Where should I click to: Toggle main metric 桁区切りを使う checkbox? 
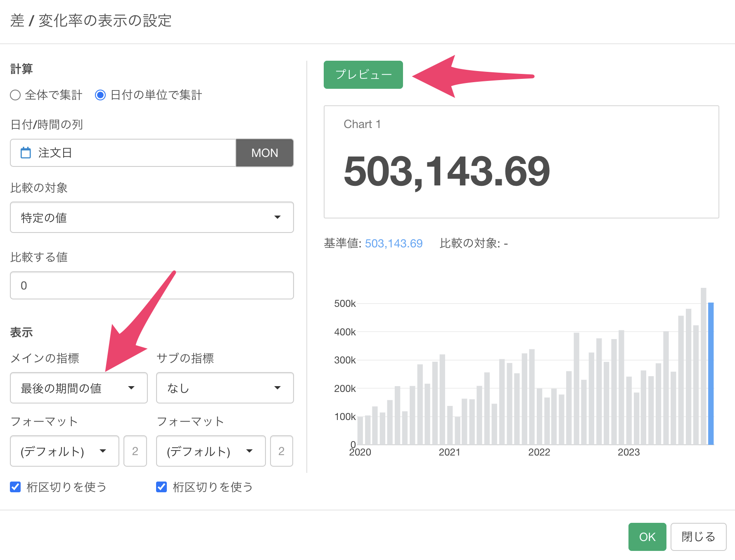(x=15, y=487)
